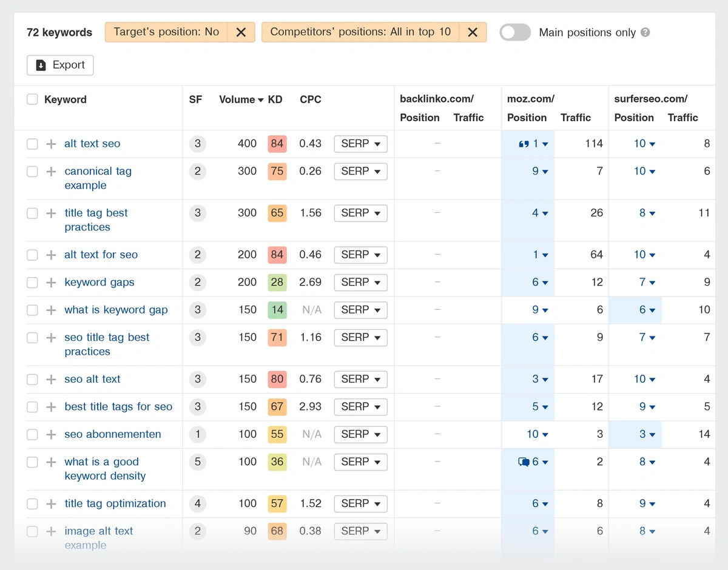Image resolution: width=728 pixels, height=570 pixels.
Task: Click SF badge 3 for alt text seo
Action: coord(197,144)
